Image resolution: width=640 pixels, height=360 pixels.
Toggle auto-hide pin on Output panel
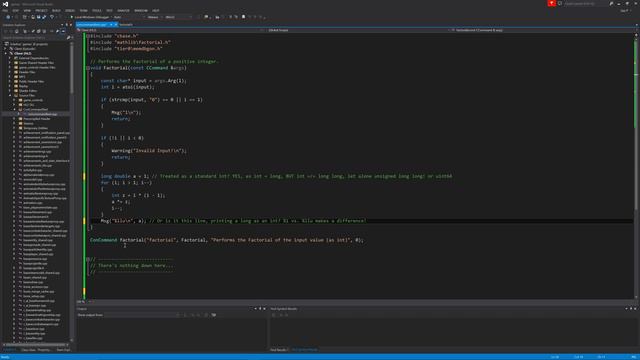click(260, 309)
